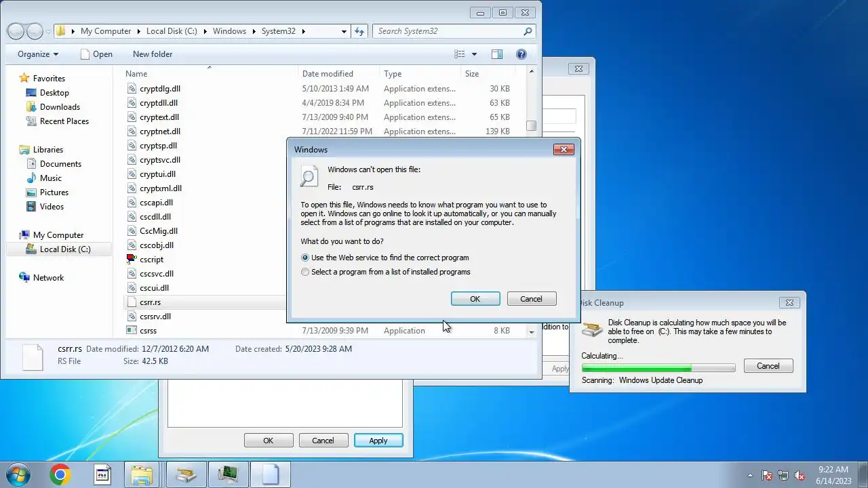Toggle the preview pane
The width and height of the screenshot is (868, 488).
point(497,54)
